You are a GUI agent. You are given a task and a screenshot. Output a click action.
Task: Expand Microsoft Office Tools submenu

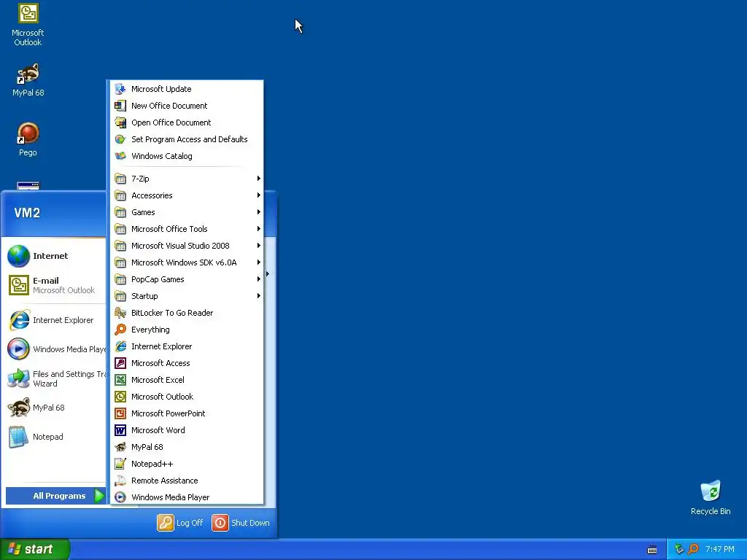coord(186,228)
